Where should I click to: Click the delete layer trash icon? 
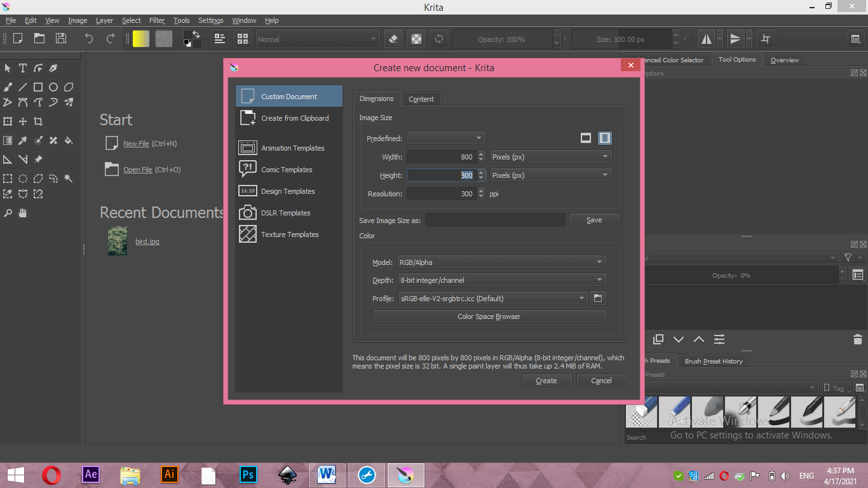pyautogui.click(x=857, y=339)
